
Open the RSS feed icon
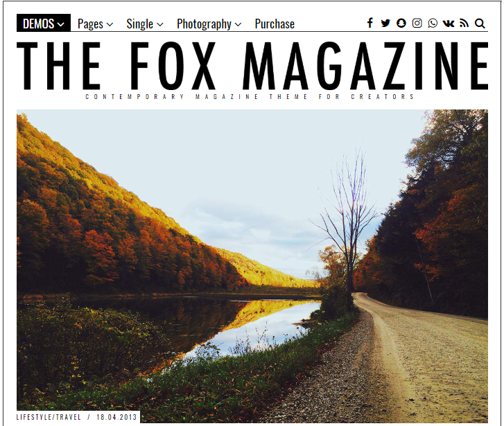pyautogui.click(x=464, y=23)
